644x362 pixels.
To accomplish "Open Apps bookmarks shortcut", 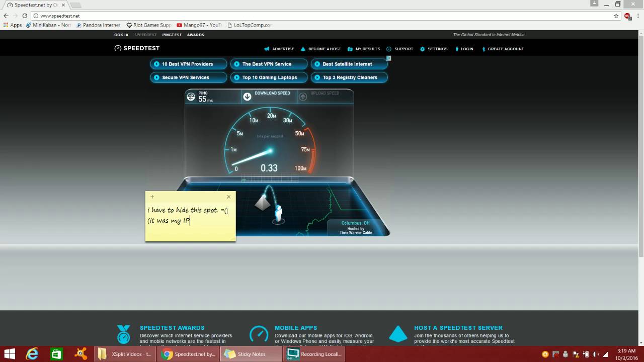I will [x=13, y=25].
